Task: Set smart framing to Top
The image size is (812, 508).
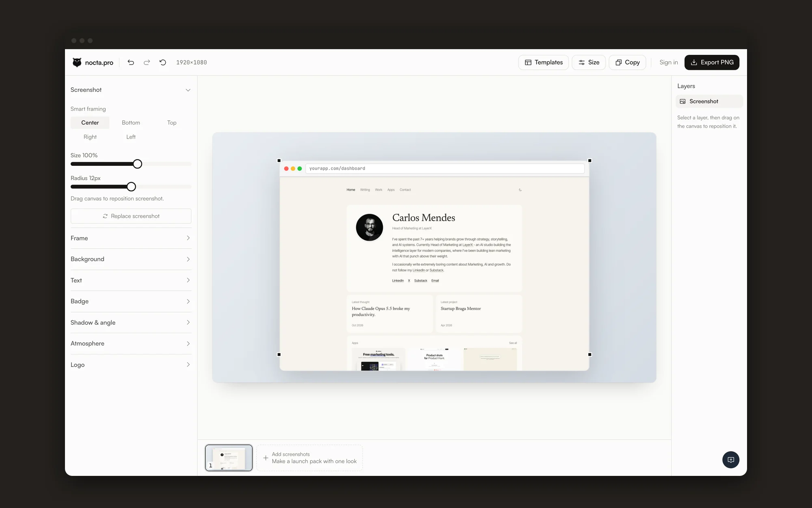Action: pyautogui.click(x=172, y=123)
